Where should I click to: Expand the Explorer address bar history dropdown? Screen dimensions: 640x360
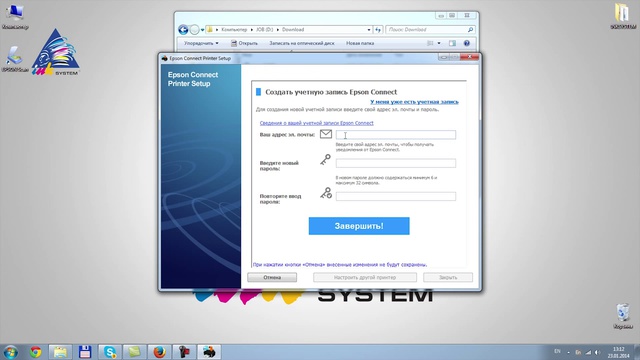[369, 29]
